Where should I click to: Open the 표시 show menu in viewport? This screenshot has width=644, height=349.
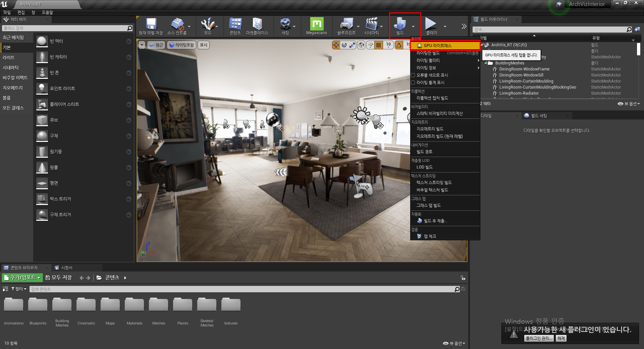(204, 45)
